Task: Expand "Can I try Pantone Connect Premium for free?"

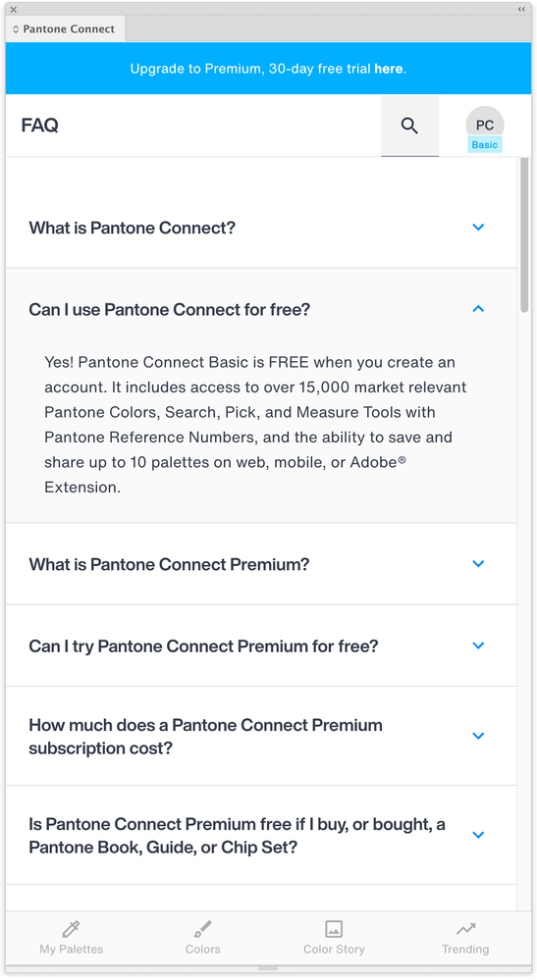Action: point(261,645)
